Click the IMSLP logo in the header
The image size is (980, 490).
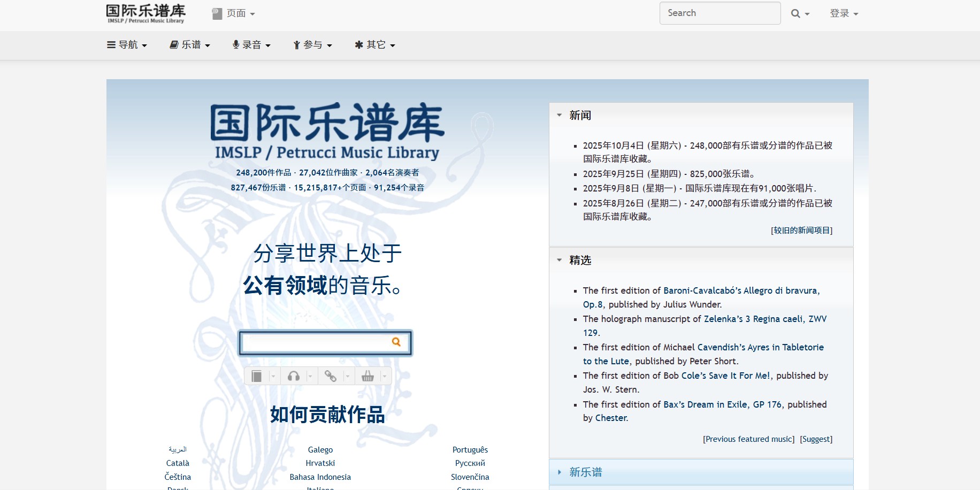point(146,13)
